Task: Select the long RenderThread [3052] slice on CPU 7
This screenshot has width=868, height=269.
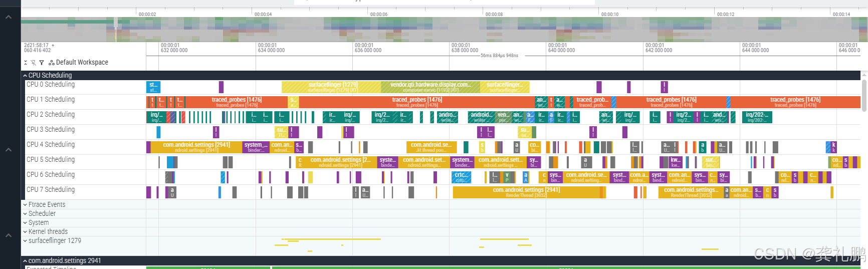Action: point(526,192)
